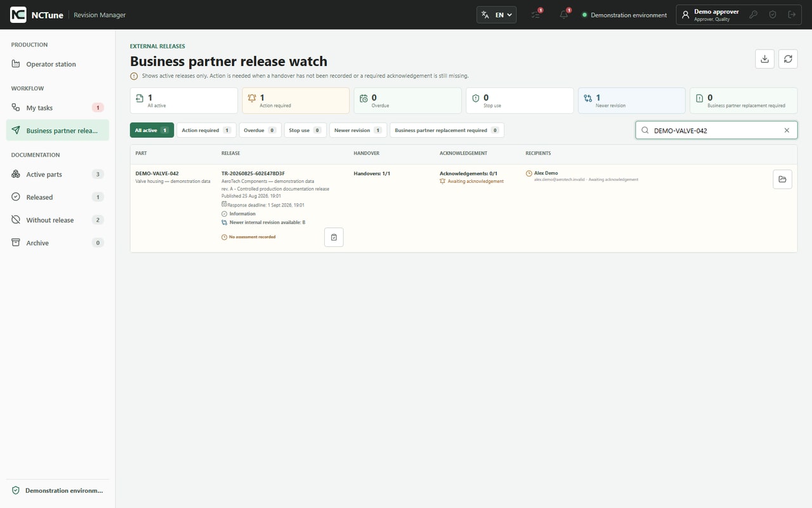Viewport: 812px width, 508px height.
Task: Open the notifications bell
Action: (564, 15)
